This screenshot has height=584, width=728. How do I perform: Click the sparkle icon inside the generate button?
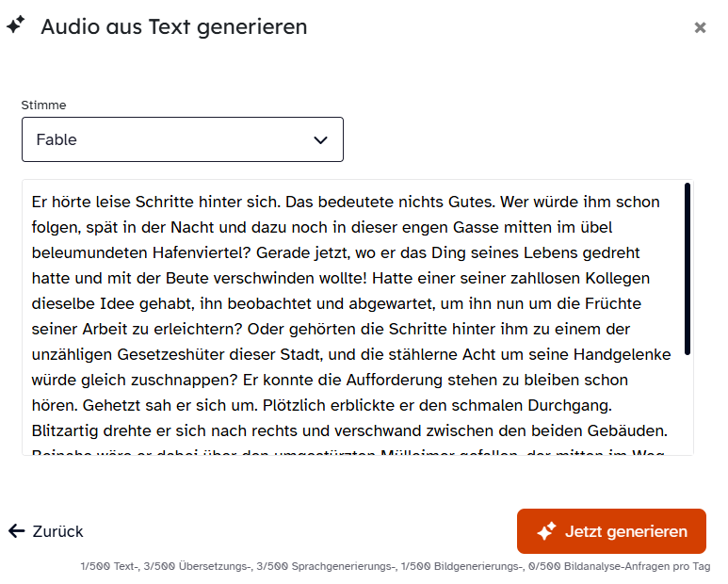[x=546, y=532]
